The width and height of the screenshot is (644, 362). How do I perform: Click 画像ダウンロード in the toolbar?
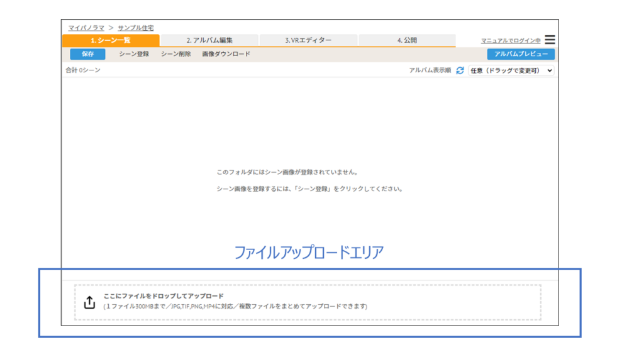(x=226, y=54)
